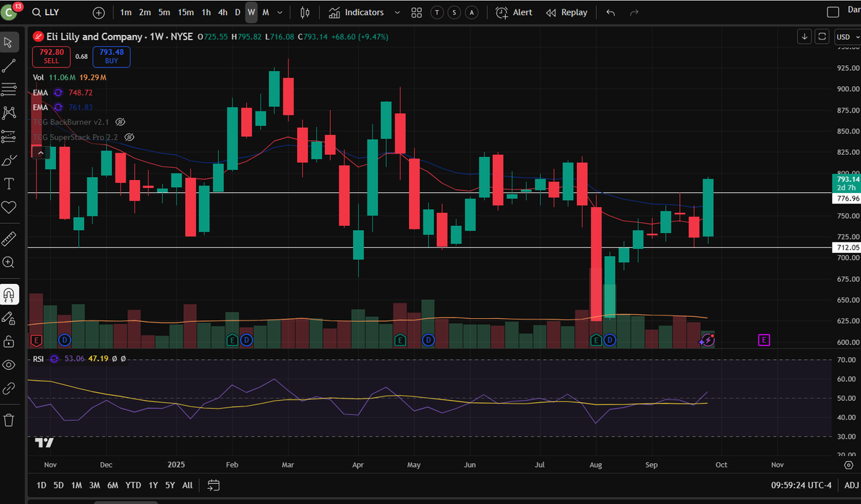The image size is (861, 504).
Task: Click the trash remove objects icon
Action: click(9, 419)
